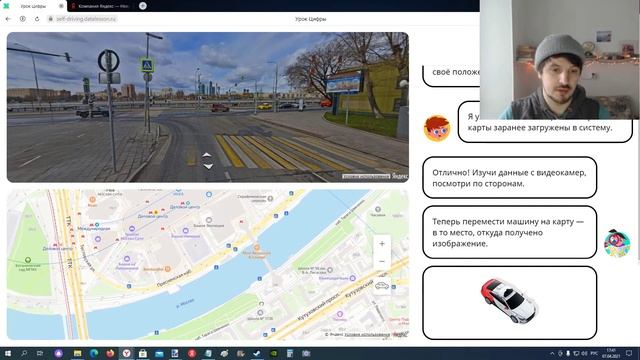Open Microsoft Store taskbar icon
Screen dimensions: 640x360
tap(143, 353)
